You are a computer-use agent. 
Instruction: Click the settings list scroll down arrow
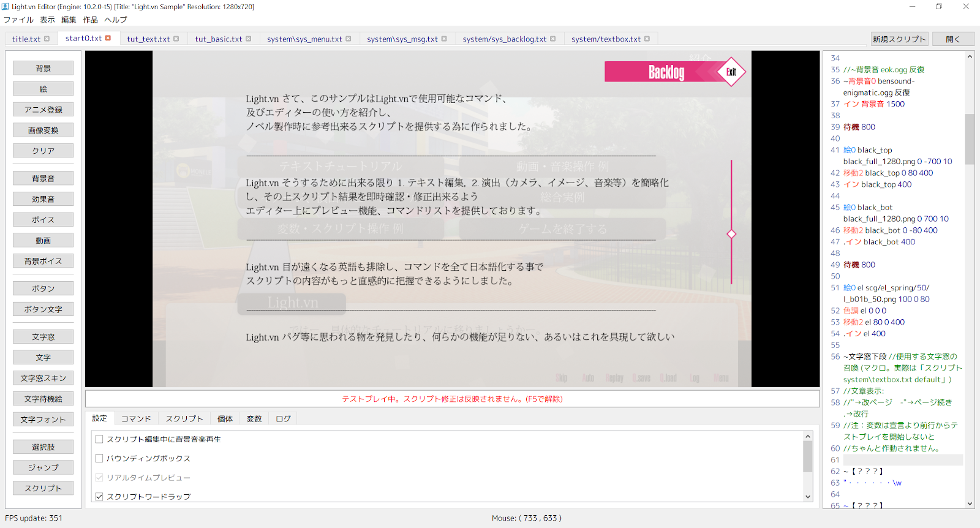(808, 497)
